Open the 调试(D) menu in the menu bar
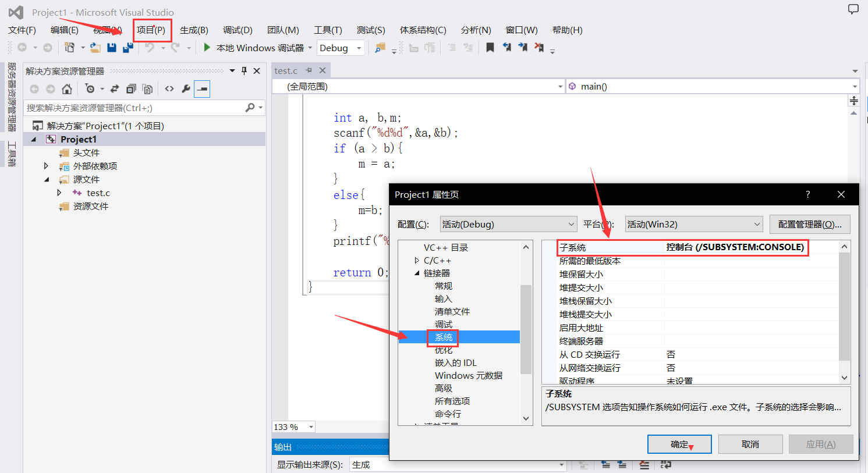 tap(238, 30)
